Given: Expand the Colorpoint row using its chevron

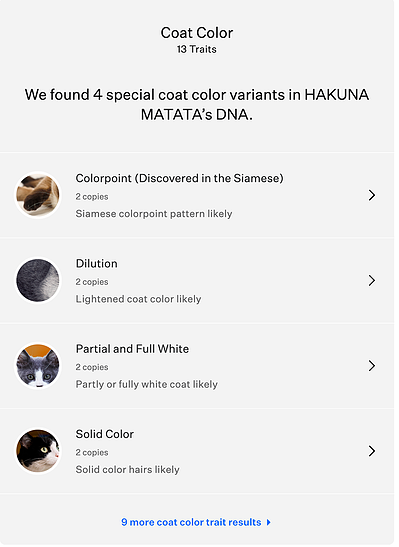Looking at the screenshot, I should [372, 195].
